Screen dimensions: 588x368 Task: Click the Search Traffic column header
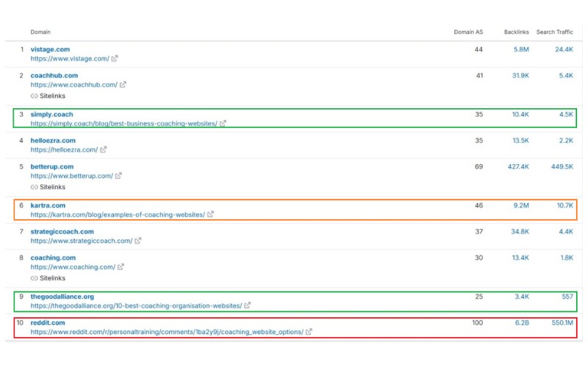click(555, 32)
